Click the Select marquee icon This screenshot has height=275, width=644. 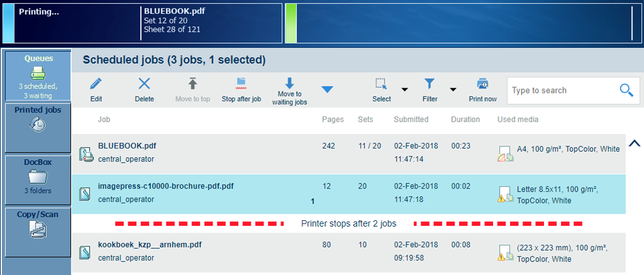(x=381, y=84)
